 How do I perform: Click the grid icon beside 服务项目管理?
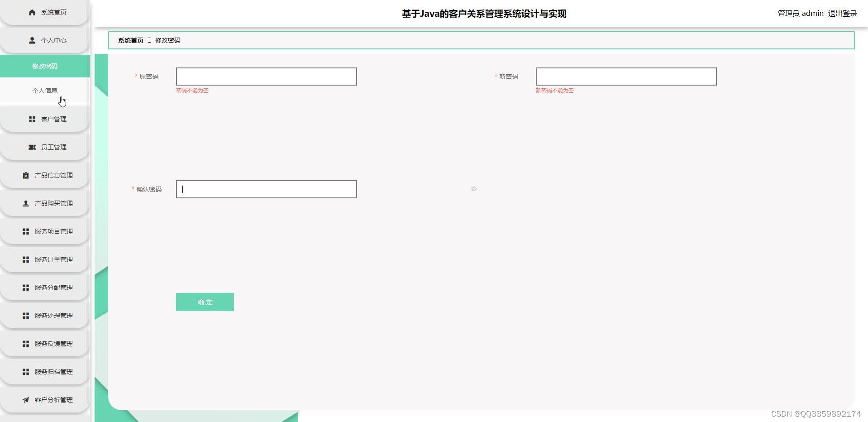click(26, 231)
